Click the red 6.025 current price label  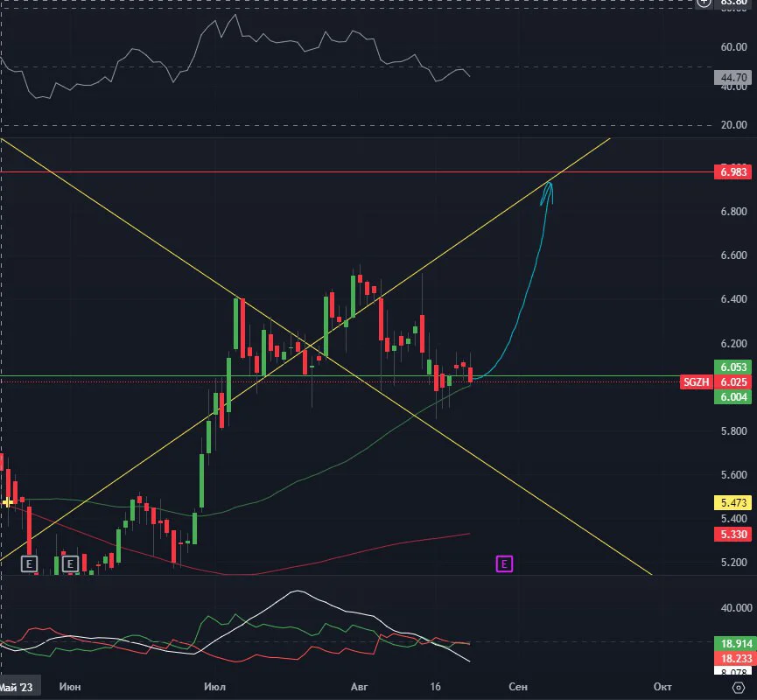tap(732, 382)
